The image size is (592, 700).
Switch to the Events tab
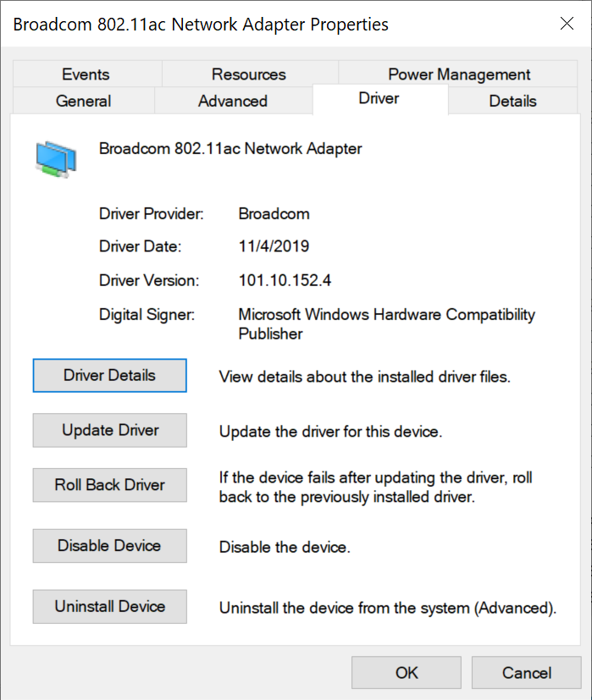tap(86, 74)
